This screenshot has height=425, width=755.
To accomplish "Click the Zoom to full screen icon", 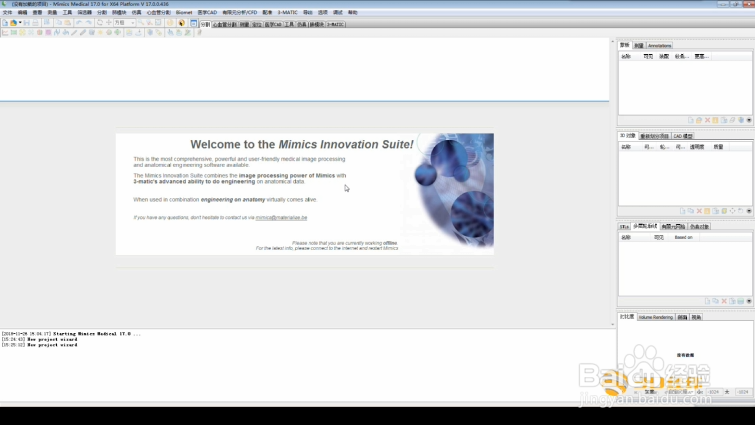I will click(158, 23).
